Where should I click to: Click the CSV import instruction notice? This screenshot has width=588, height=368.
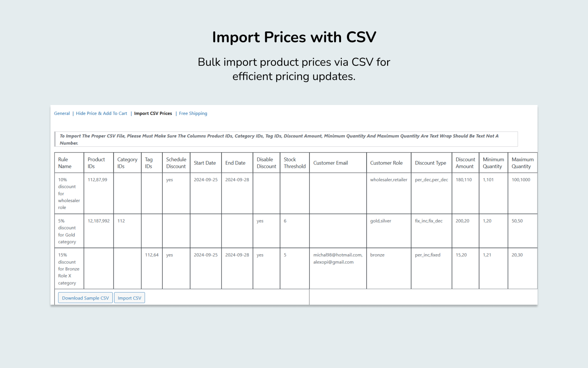(x=286, y=139)
